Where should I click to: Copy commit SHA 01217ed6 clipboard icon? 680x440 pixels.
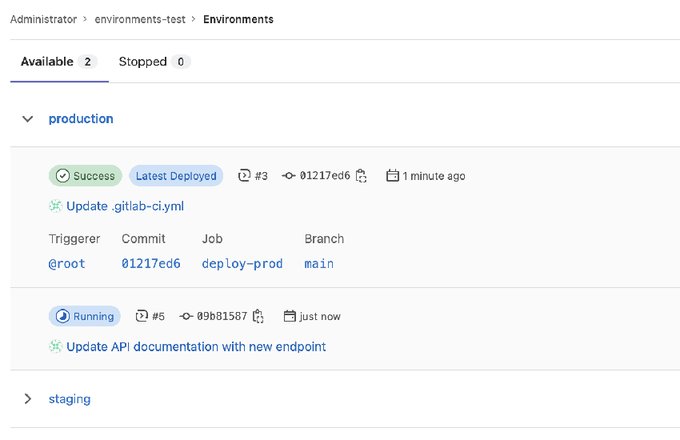click(361, 176)
